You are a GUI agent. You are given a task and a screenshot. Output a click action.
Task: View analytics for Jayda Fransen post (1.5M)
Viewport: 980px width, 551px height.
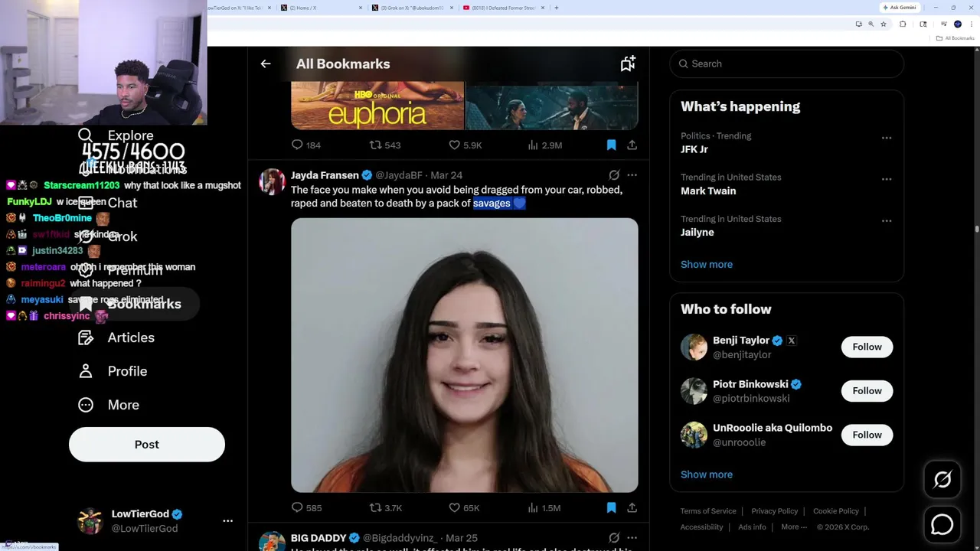pyautogui.click(x=544, y=507)
